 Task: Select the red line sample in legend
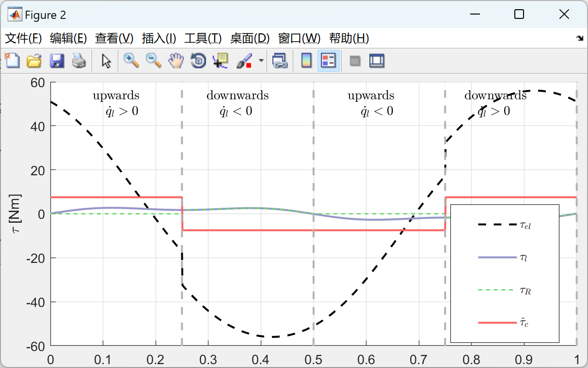497,322
